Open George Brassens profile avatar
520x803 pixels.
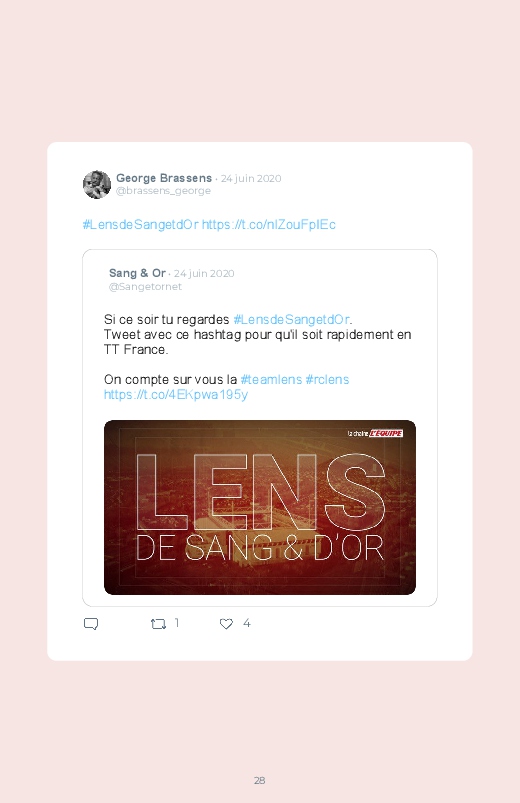click(97, 184)
